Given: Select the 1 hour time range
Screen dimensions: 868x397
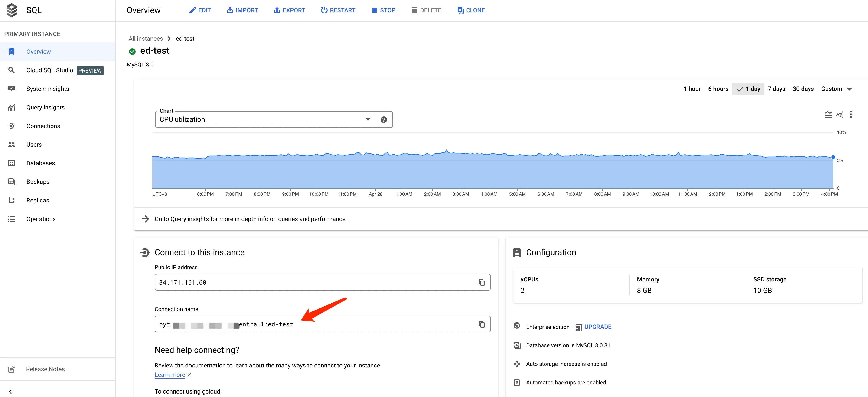Looking at the screenshot, I should (x=692, y=89).
